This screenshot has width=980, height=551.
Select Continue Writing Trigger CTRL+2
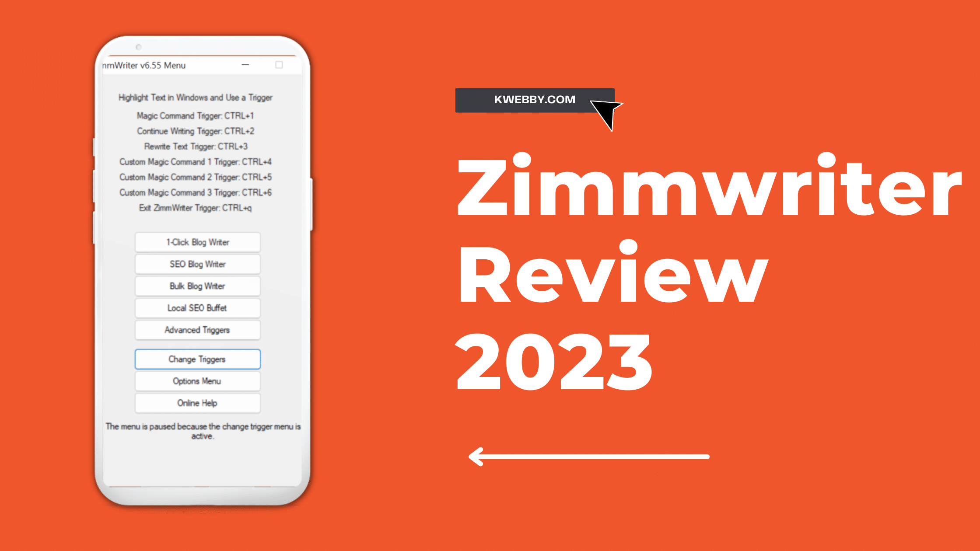(x=196, y=130)
